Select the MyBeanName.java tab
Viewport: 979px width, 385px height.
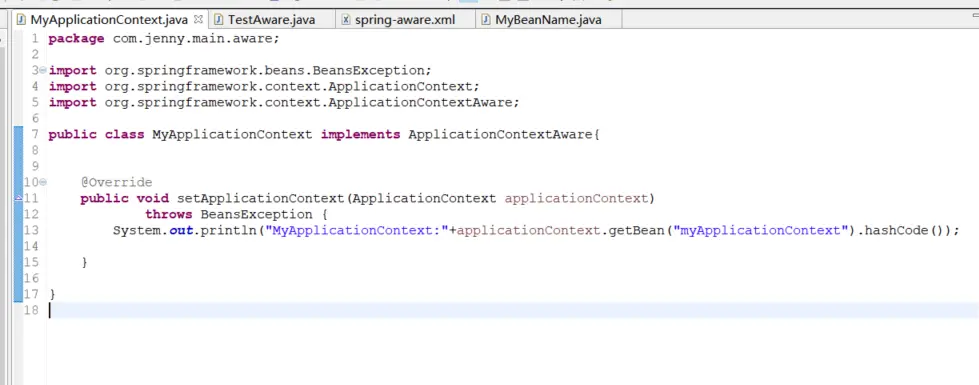coord(548,20)
